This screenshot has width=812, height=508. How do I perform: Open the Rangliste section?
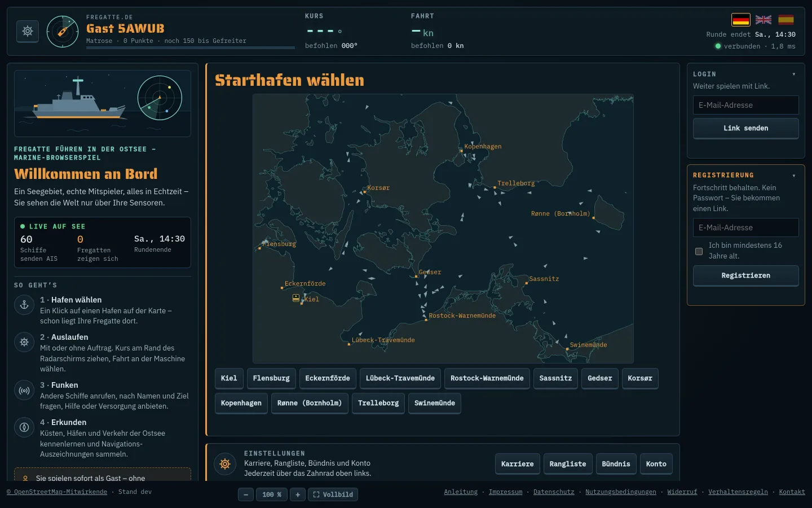(x=568, y=464)
